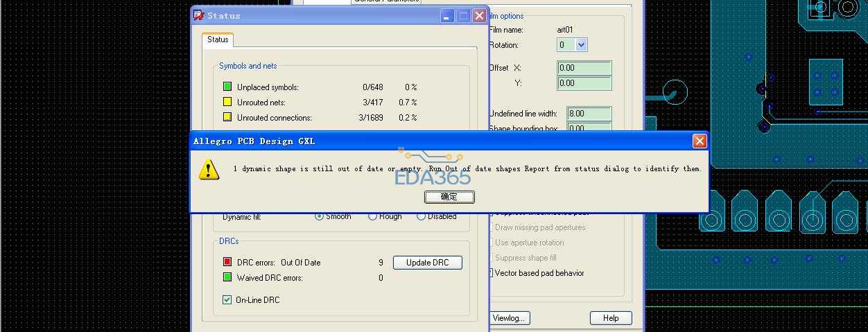Click the yellow warning icon in the dialog
This screenshot has width=868, height=332.
pos(209,170)
